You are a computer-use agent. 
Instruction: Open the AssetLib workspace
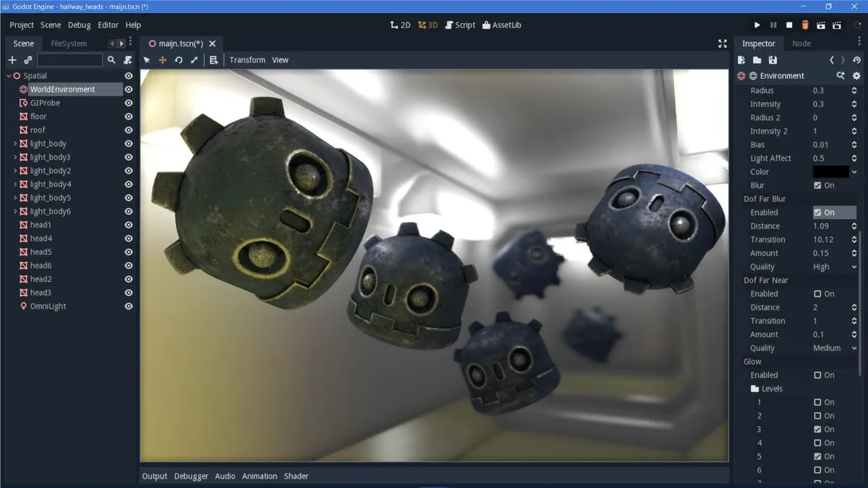[x=501, y=25]
